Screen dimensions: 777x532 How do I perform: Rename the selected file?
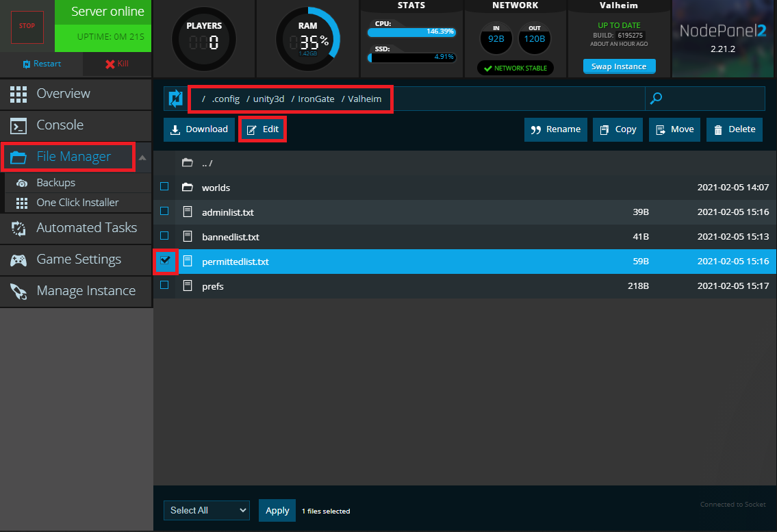(555, 129)
